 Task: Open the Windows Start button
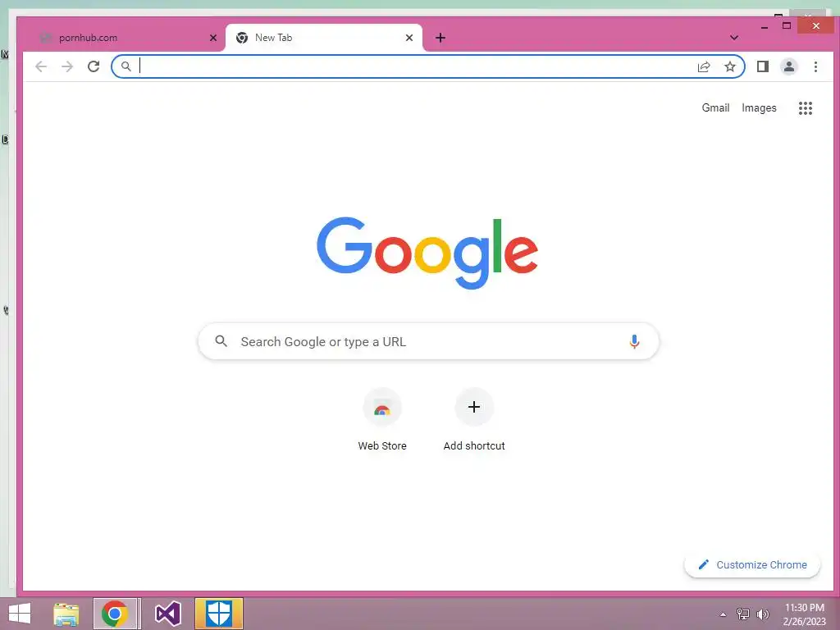pos(20,614)
